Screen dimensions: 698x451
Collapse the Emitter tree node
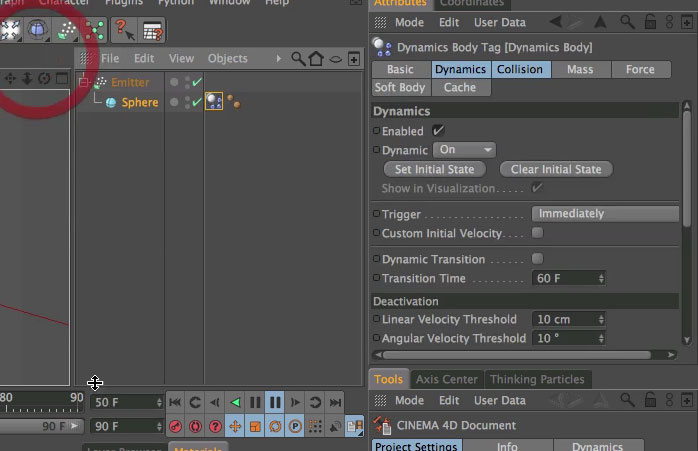[83, 82]
